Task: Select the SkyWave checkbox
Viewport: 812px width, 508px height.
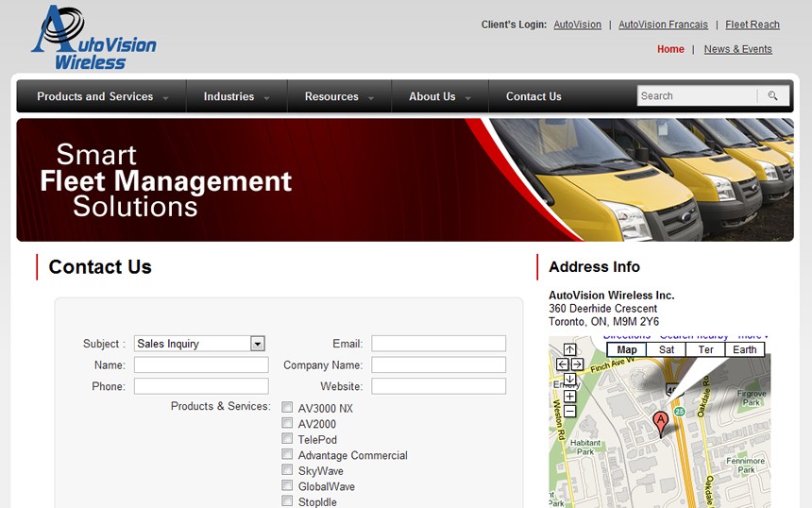Action: tap(287, 469)
